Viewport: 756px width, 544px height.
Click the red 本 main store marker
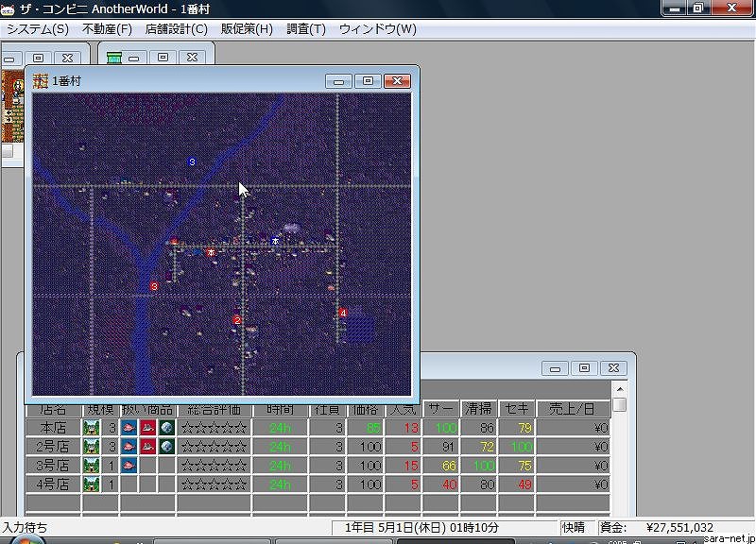click(212, 253)
